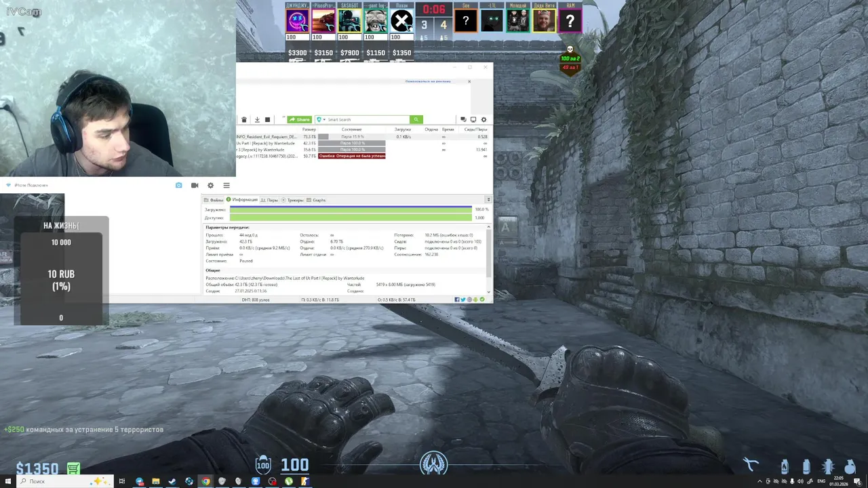868x488 pixels.
Task: Click the Facebook icon in uTorrent status bar
Action: [x=458, y=300]
